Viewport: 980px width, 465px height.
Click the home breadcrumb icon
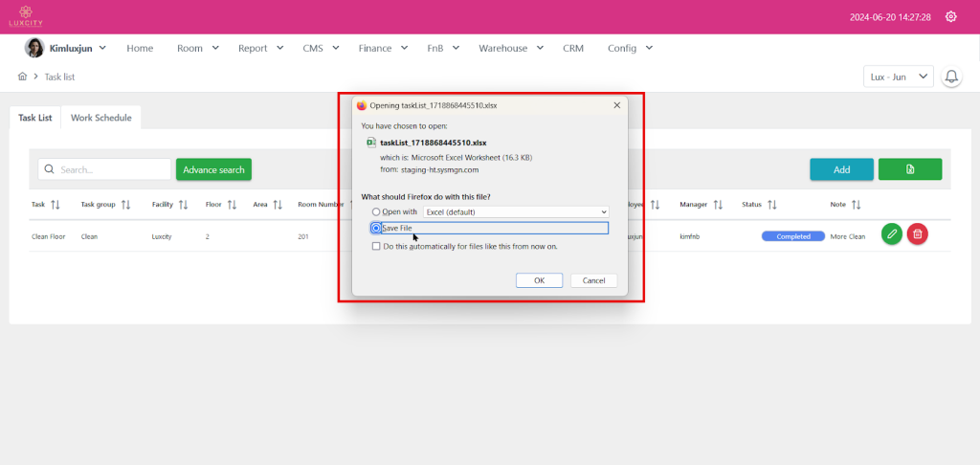tap(22, 76)
